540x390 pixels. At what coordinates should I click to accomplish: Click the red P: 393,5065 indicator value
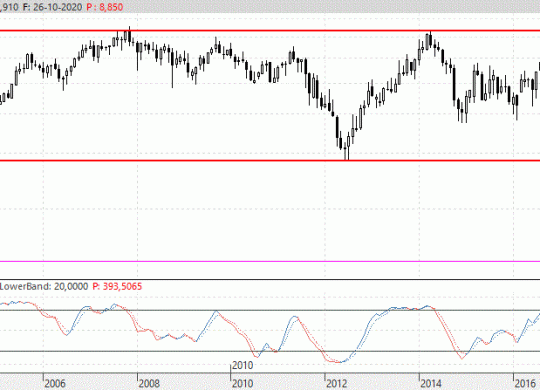pos(117,286)
